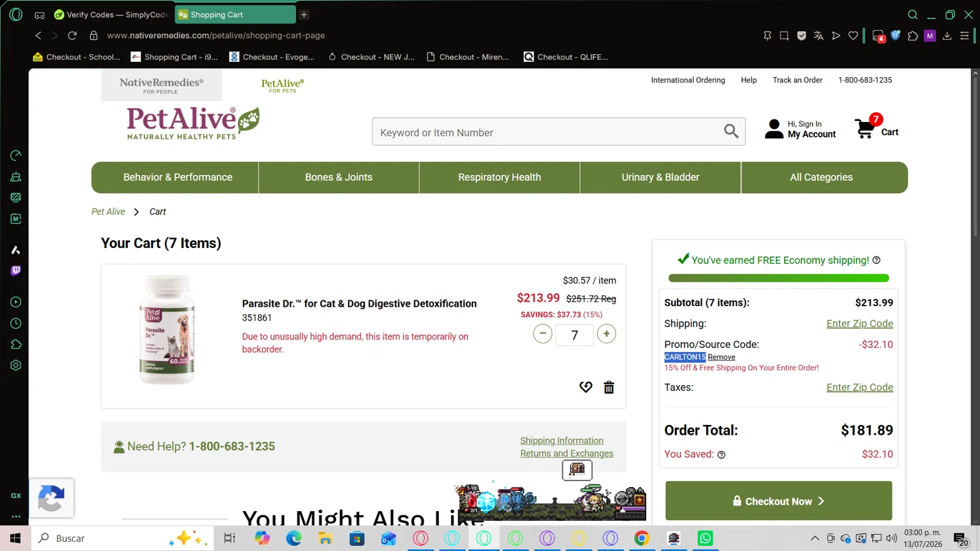Viewport: 980px width, 551px height.
Task: Open the sidebar Extensions puzzle icon
Action: coord(16,344)
